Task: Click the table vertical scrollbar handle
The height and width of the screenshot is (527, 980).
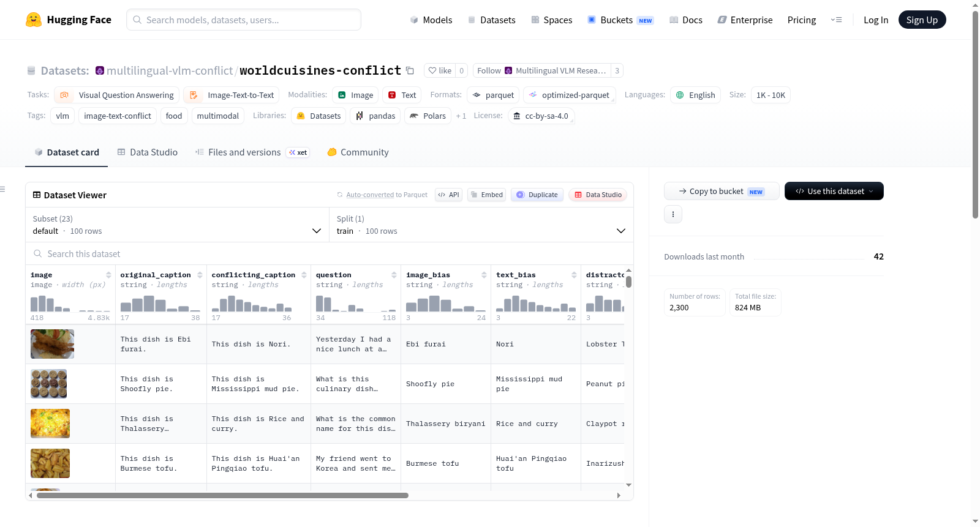Action: coord(628,282)
